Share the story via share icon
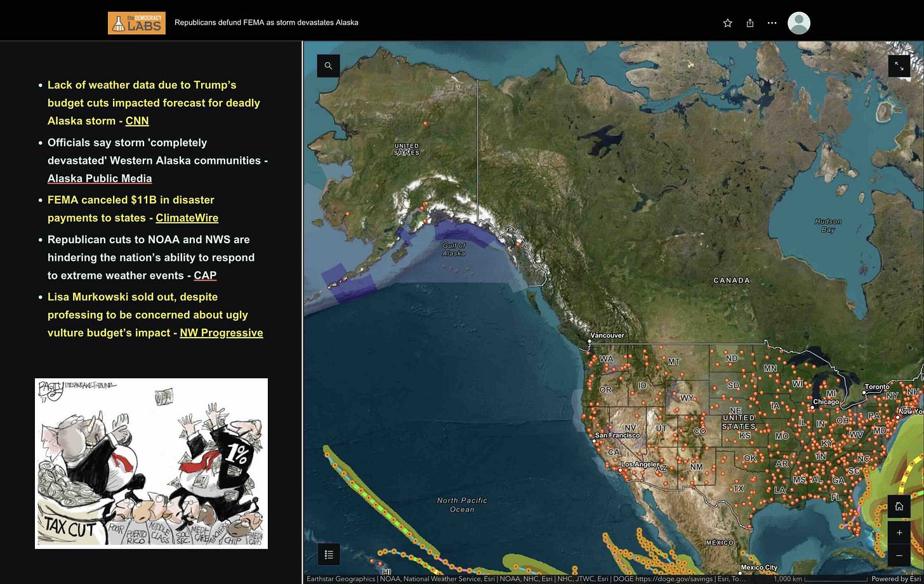924x584 pixels. click(750, 23)
